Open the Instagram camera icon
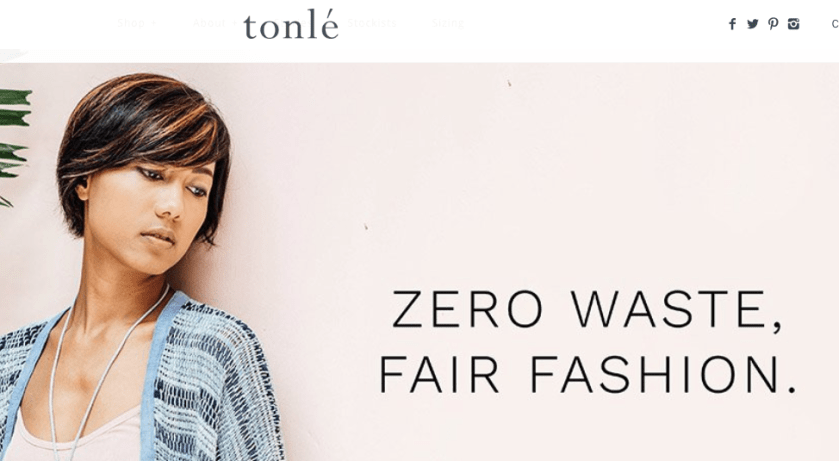The height and width of the screenshot is (461, 839). 794,24
